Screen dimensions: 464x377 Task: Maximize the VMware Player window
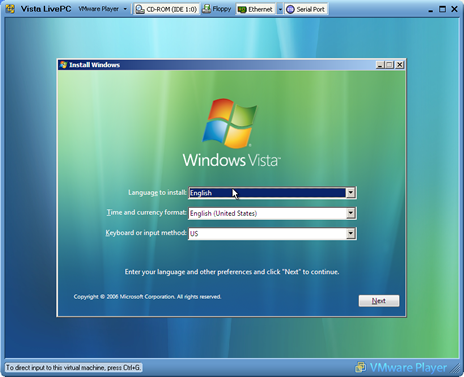pyautogui.click(x=442, y=9)
